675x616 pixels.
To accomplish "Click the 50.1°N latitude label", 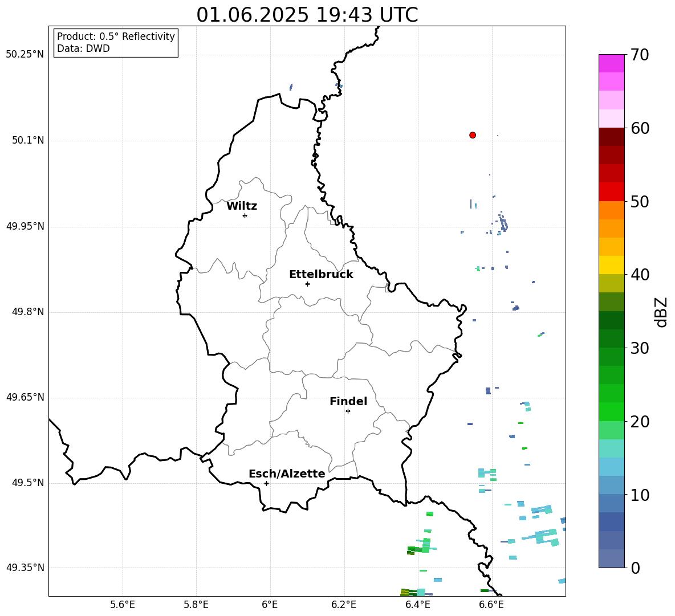I will pyautogui.click(x=28, y=141).
